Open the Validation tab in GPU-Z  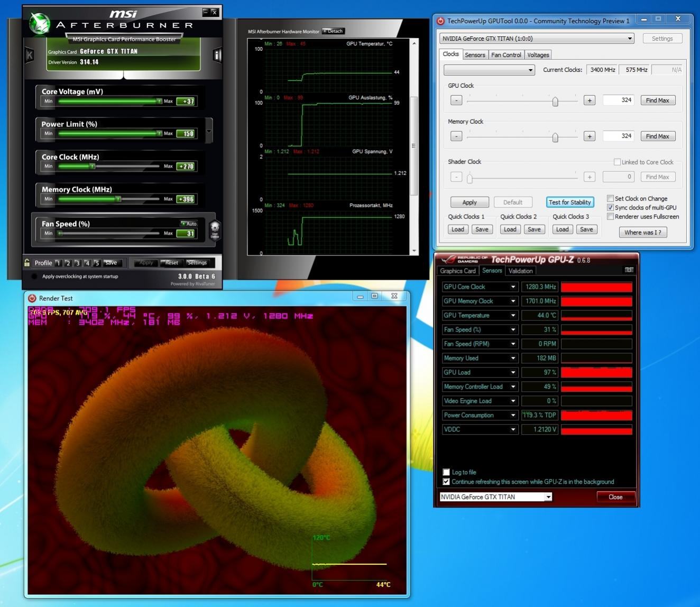(520, 271)
